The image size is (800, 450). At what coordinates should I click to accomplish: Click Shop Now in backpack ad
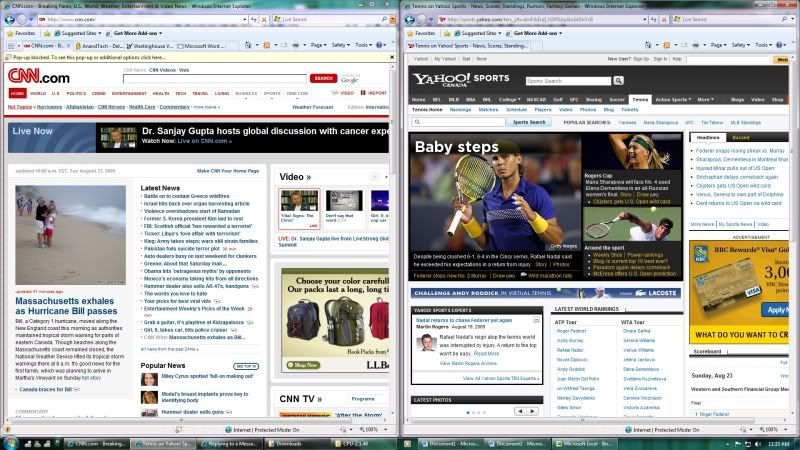point(303,365)
